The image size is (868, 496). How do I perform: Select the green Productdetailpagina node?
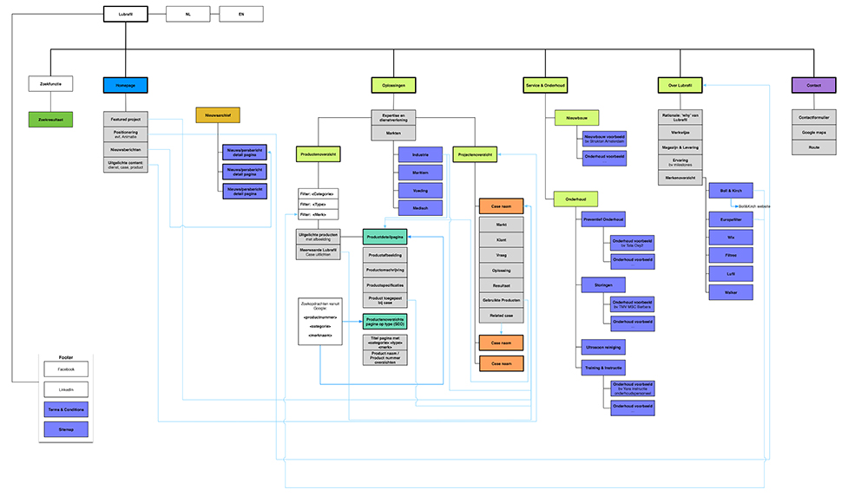point(385,236)
